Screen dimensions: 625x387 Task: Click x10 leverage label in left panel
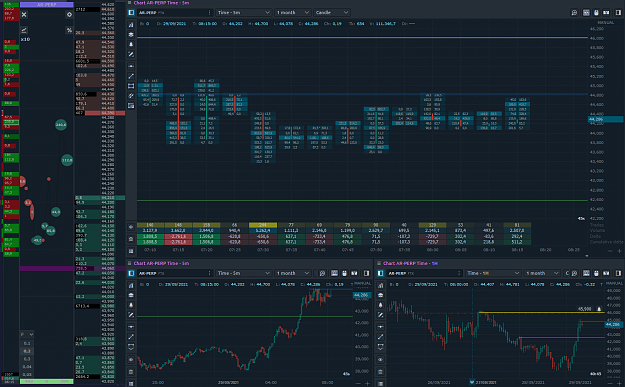(x=25, y=39)
